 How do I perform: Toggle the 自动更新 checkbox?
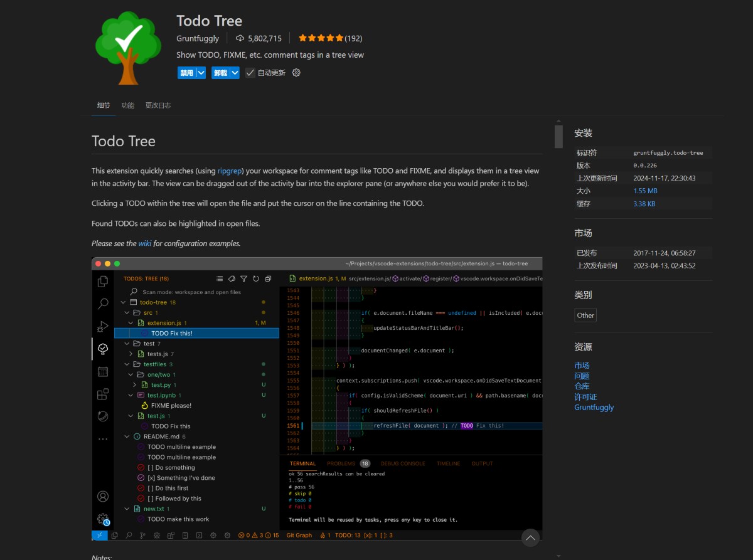(250, 73)
